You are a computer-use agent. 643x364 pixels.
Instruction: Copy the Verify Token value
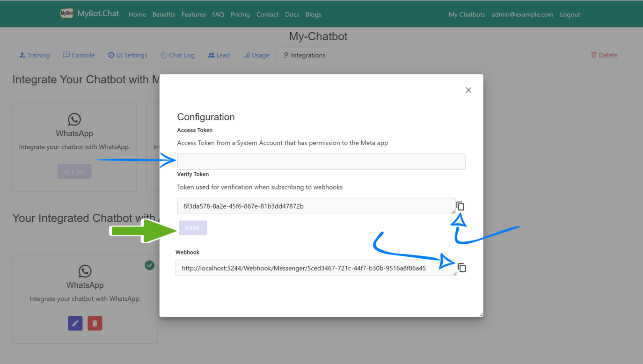(x=460, y=205)
